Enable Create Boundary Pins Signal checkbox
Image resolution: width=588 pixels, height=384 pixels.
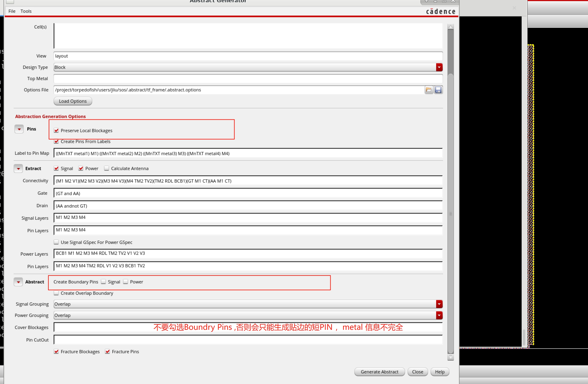103,282
